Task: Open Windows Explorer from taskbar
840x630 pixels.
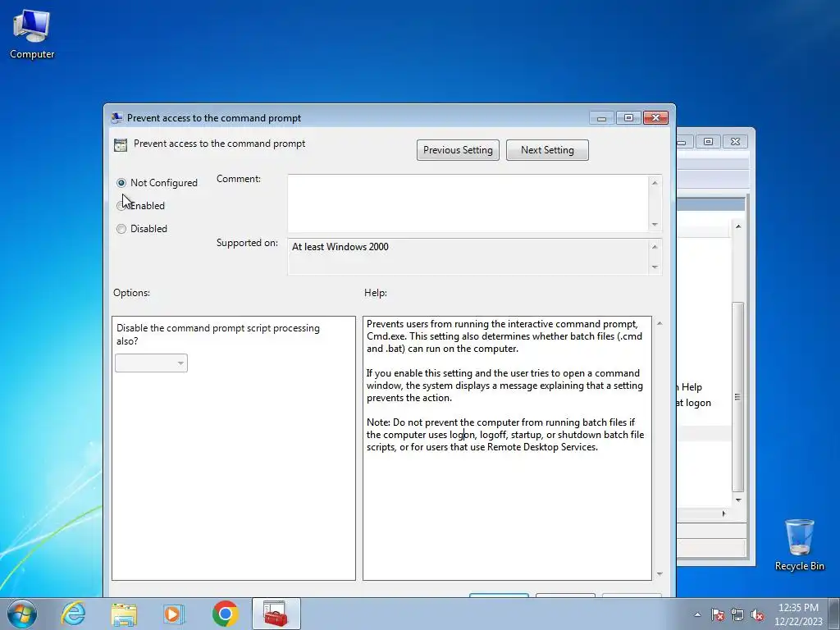Action: click(x=124, y=614)
